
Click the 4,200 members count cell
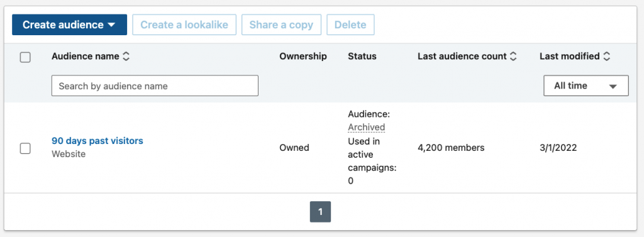pos(451,148)
